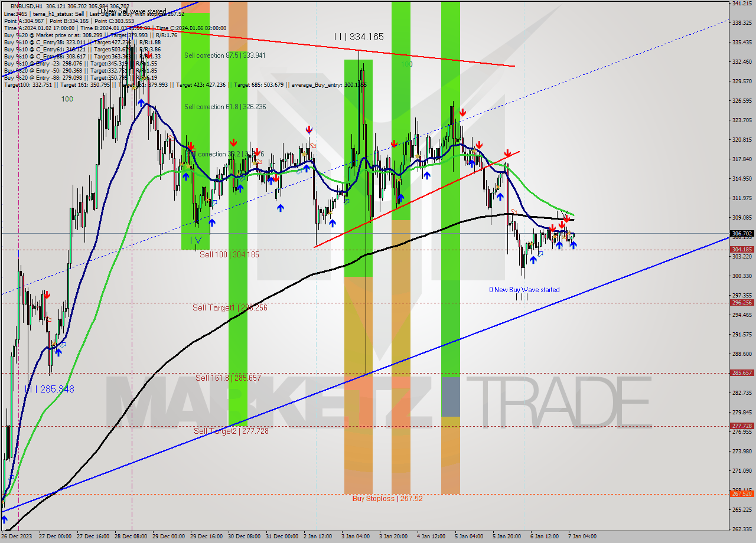Click the '6 Jan 12:00' time label
Image resolution: width=756 pixels, height=543 pixels.
click(x=545, y=537)
